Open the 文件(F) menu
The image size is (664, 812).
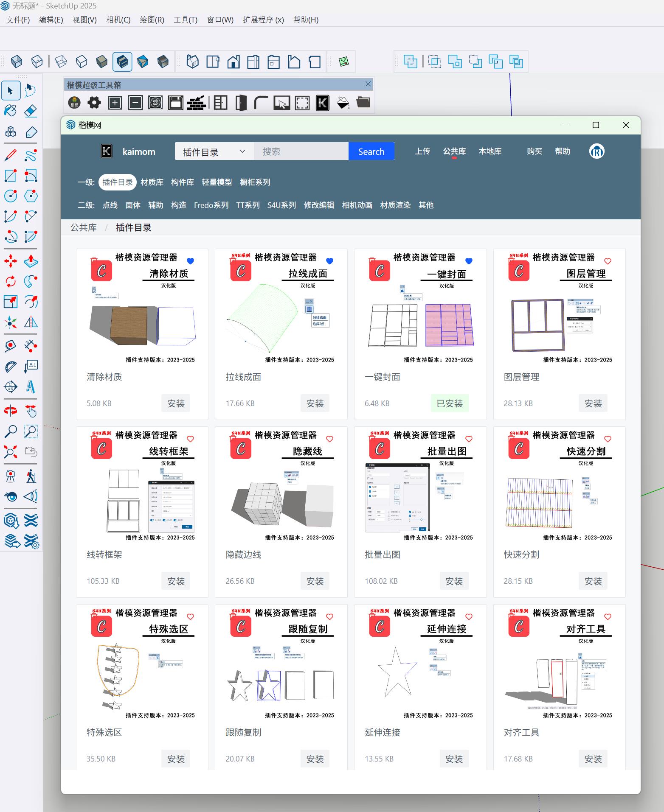click(x=18, y=20)
